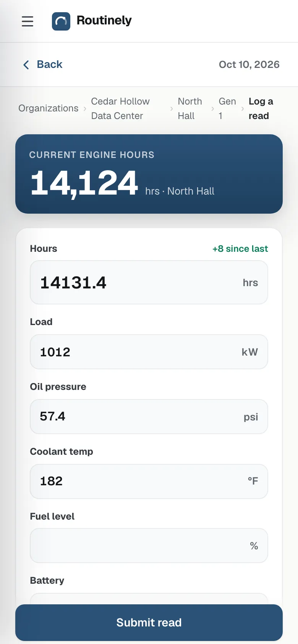Screen dimensions: 298x644
Task: Open the Organizations breadcrumb
Action: pyautogui.click(x=49, y=108)
